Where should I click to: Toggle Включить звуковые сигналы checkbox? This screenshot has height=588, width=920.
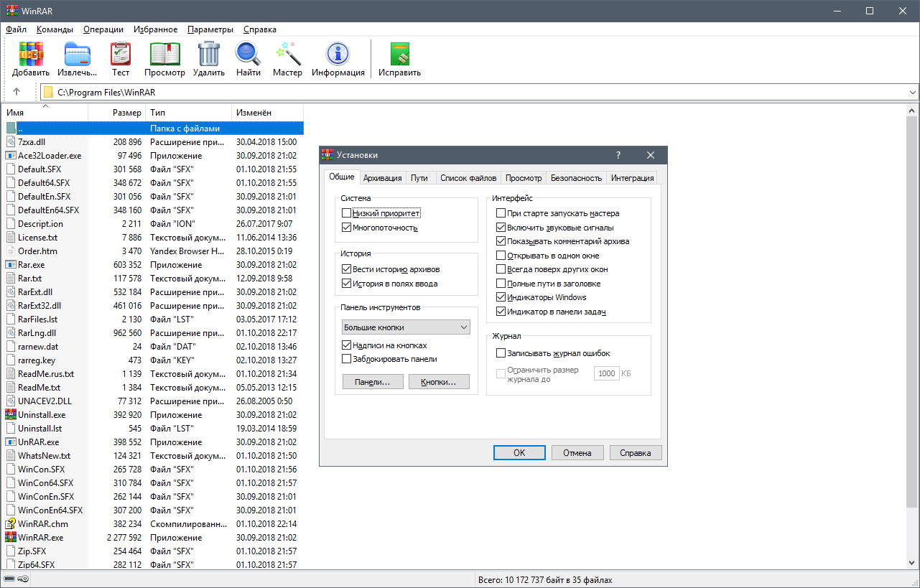point(501,228)
